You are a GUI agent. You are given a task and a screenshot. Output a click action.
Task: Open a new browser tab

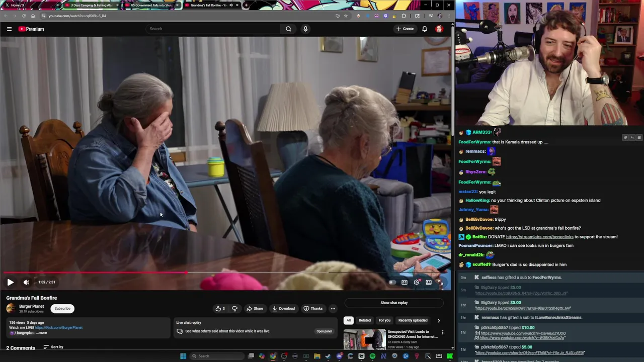coord(246,5)
